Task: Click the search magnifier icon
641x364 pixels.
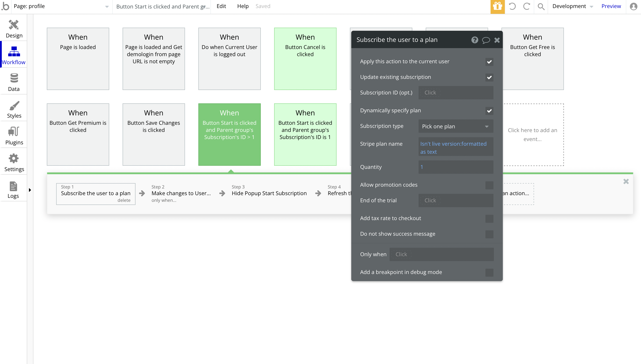Action: tap(541, 6)
